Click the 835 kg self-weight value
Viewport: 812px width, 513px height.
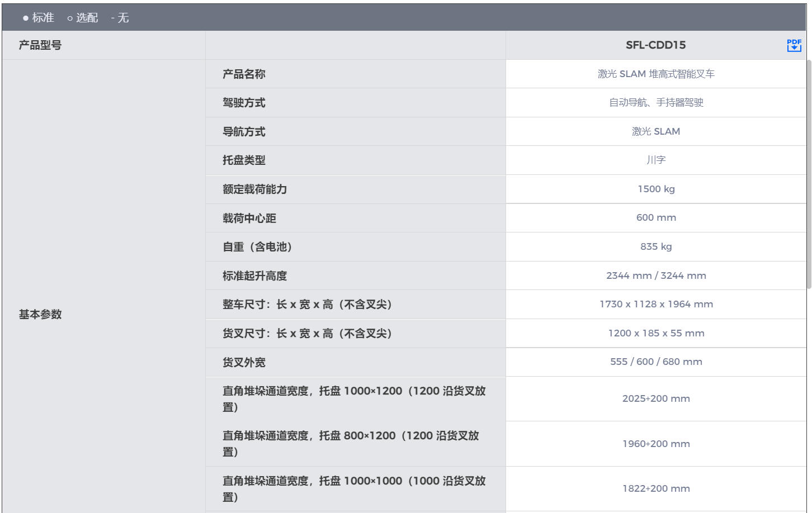[x=655, y=246]
